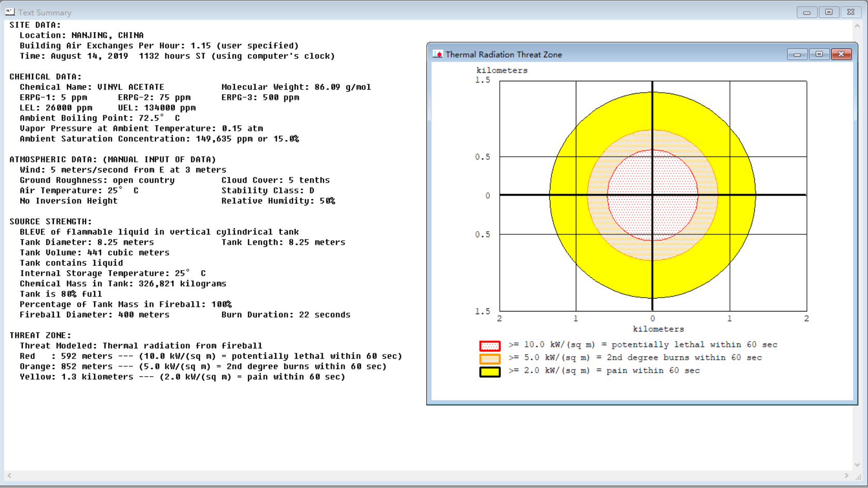The width and height of the screenshot is (868, 488).
Task: Click 'Tank Diameter: 8.25 meters'
Action: (x=87, y=242)
